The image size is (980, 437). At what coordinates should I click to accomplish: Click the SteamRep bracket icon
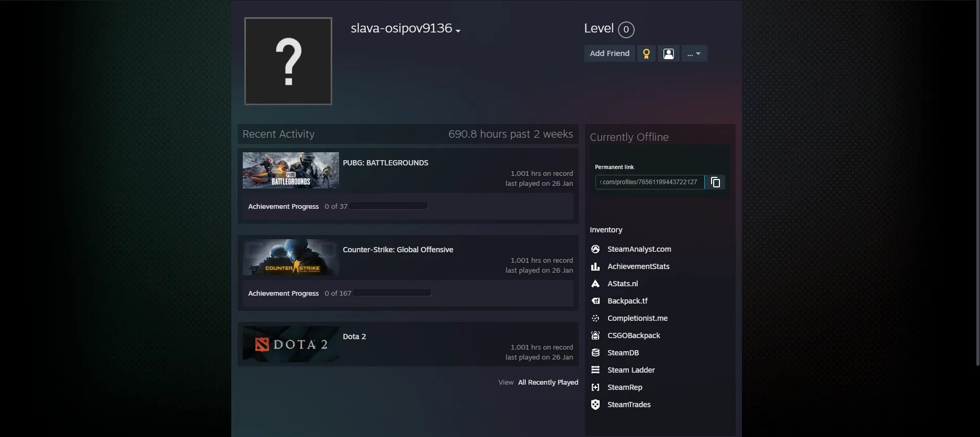tap(595, 387)
